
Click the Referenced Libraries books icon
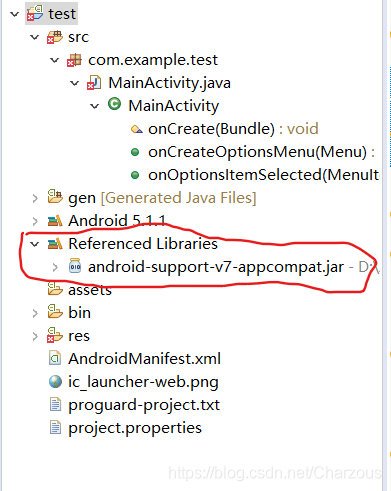click(55, 244)
